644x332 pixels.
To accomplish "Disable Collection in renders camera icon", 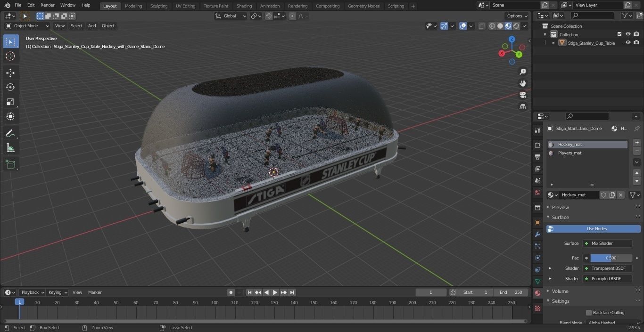I will pyautogui.click(x=636, y=34).
